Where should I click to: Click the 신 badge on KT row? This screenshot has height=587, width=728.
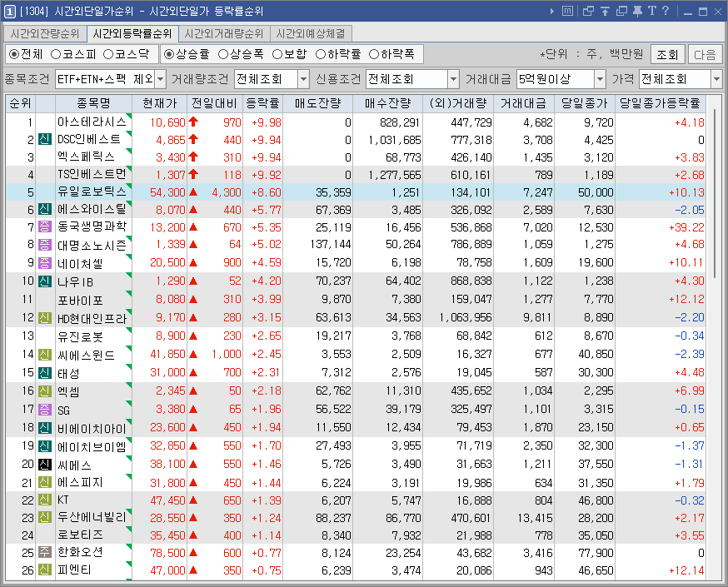coord(45,500)
